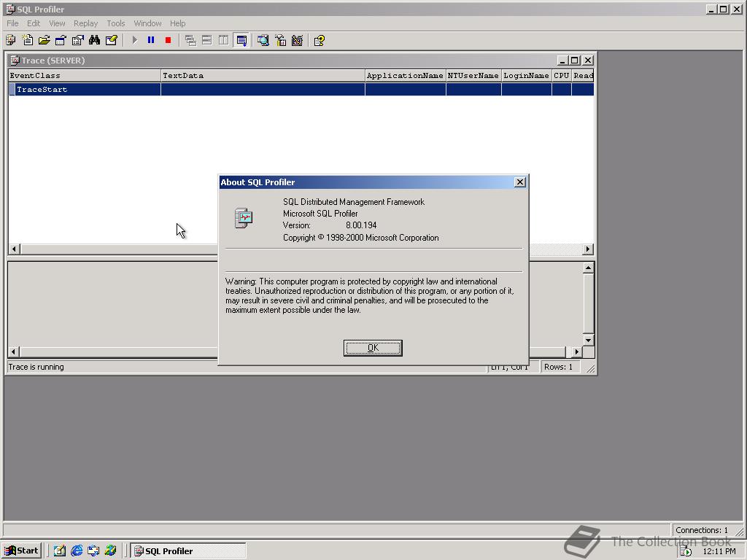
Task: Click the SQL Server Service Manager tray icon
Action: point(686,551)
